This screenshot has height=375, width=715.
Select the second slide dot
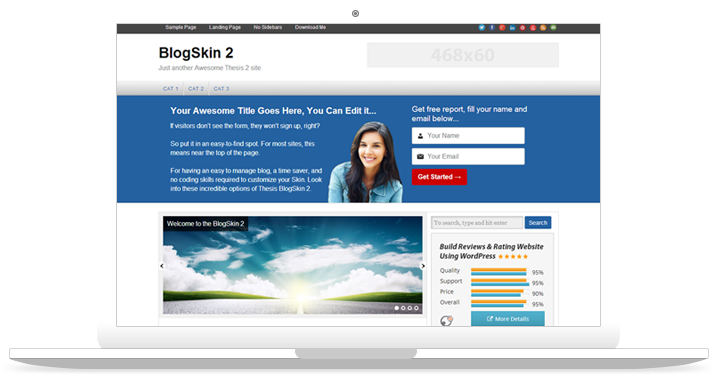tap(403, 308)
